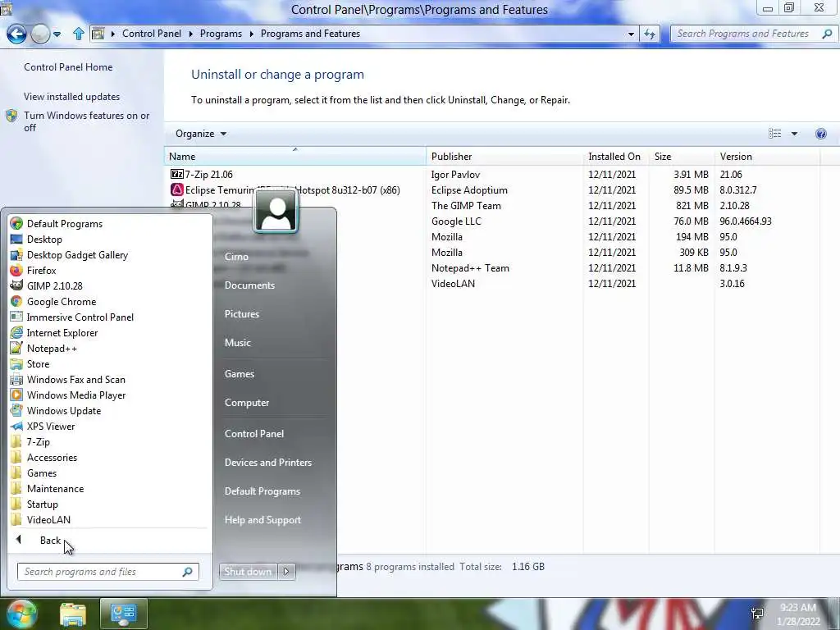Open Computer from the Start menu
Viewport: 840px width, 630px height.
[246, 402]
